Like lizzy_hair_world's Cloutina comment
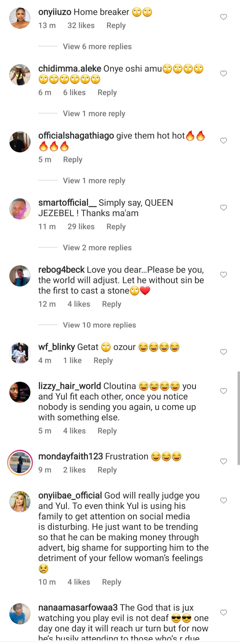This screenshot has width=240, height=644. [223, 391]
